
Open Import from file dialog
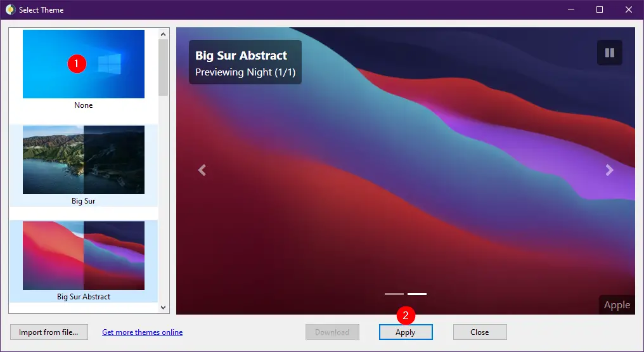click(x=49, y=332)
